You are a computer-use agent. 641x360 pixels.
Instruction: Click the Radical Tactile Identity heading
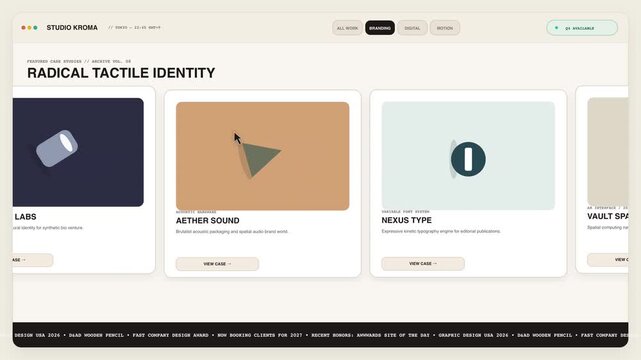point(121,73)
